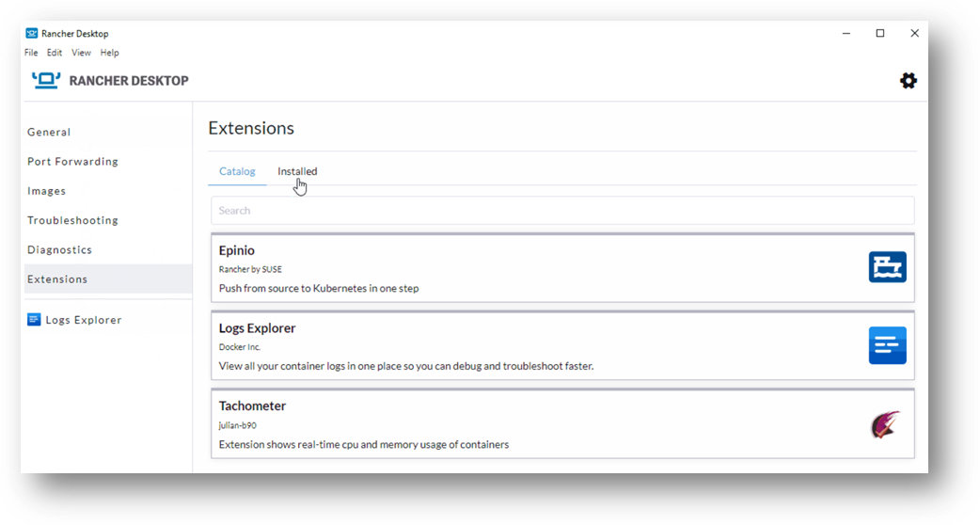The height and width of the screenshot is (525, 980).
Task: Click the Logs Explorer extension icon
Action: pyautogui.click(x=888, y=345)
